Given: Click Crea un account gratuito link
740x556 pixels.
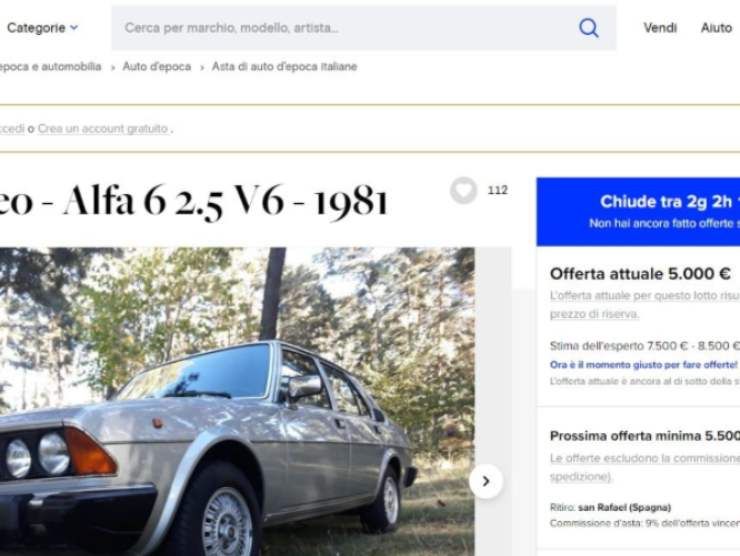Looking at the screenshot, I should tap(103, 128).
